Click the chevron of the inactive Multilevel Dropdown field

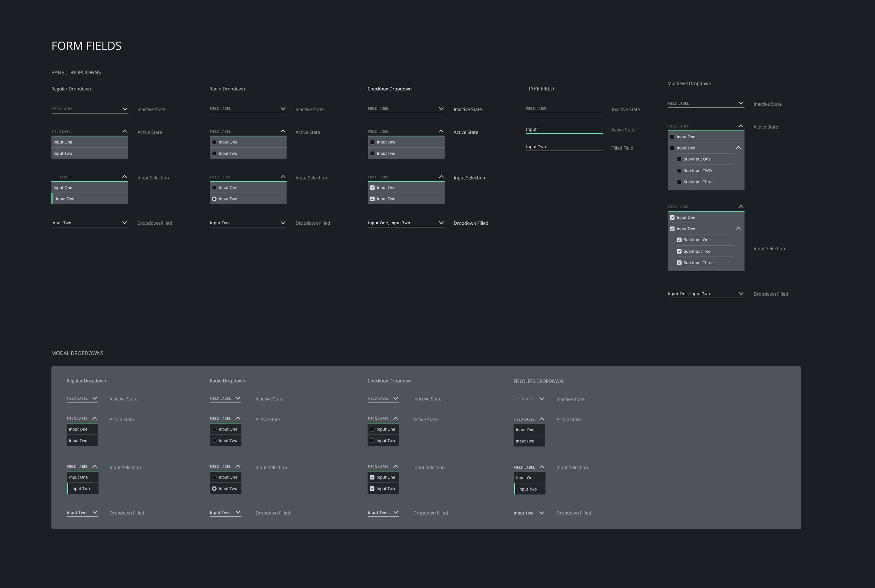(x=741, y=103)
